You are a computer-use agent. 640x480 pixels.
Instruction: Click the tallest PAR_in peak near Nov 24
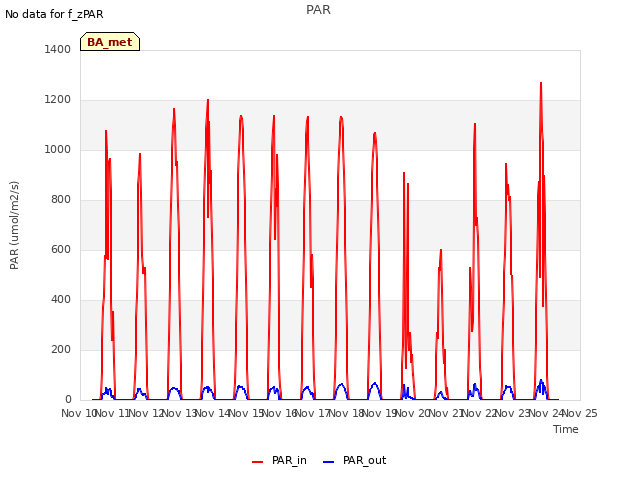point(541,83)
